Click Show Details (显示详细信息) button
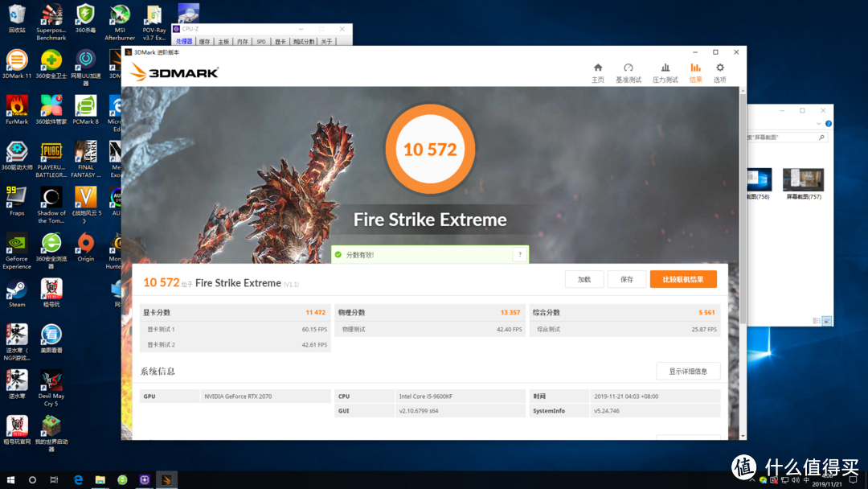 coord(688,371)
